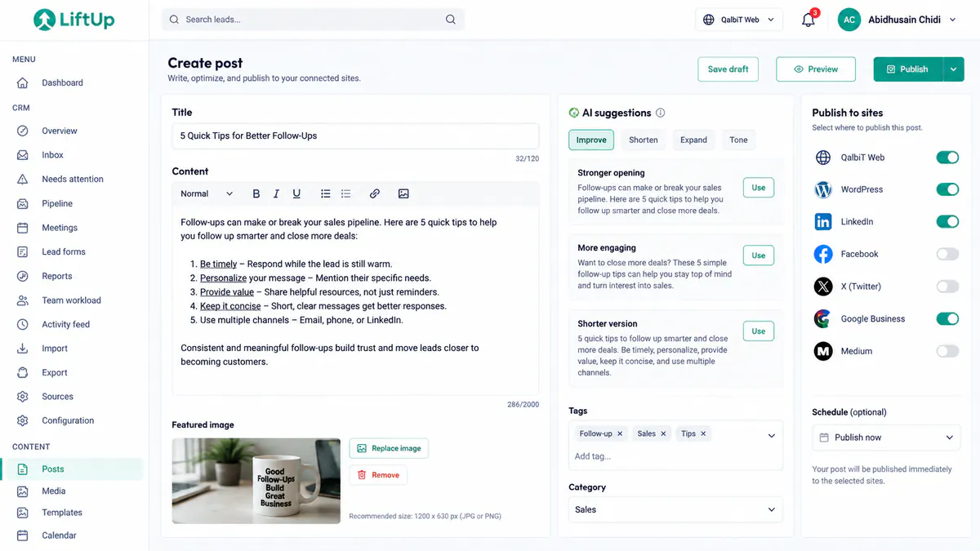Remove the featured image
Image resolution: width=980 pixels, height=551 pixels.
pos(378,475)
